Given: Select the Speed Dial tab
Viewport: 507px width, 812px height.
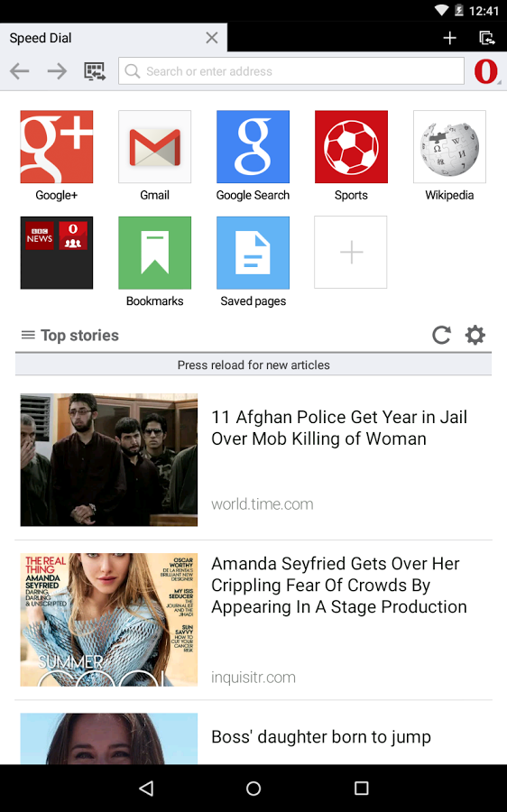Looking at the screenshot, I should (114, 37).
